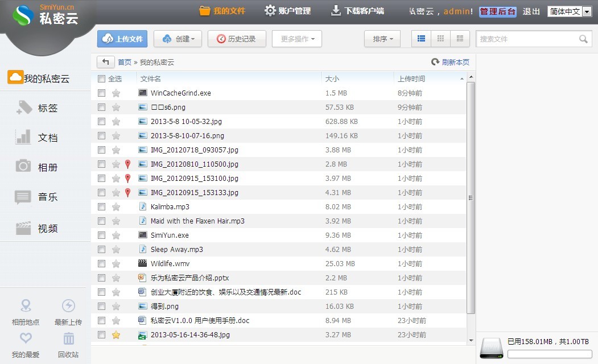Expand the Sort dropdown
Screen dimensions: 598x364
click(382, 39)
